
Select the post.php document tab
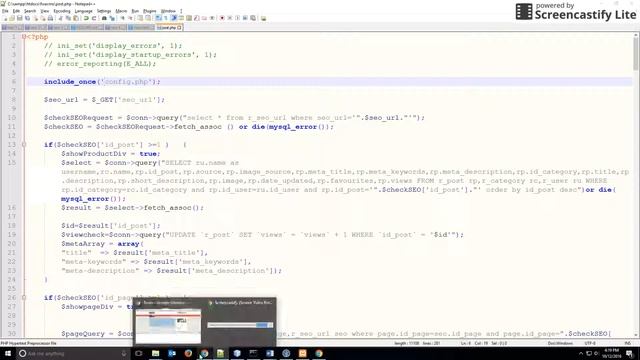point(168,27)
